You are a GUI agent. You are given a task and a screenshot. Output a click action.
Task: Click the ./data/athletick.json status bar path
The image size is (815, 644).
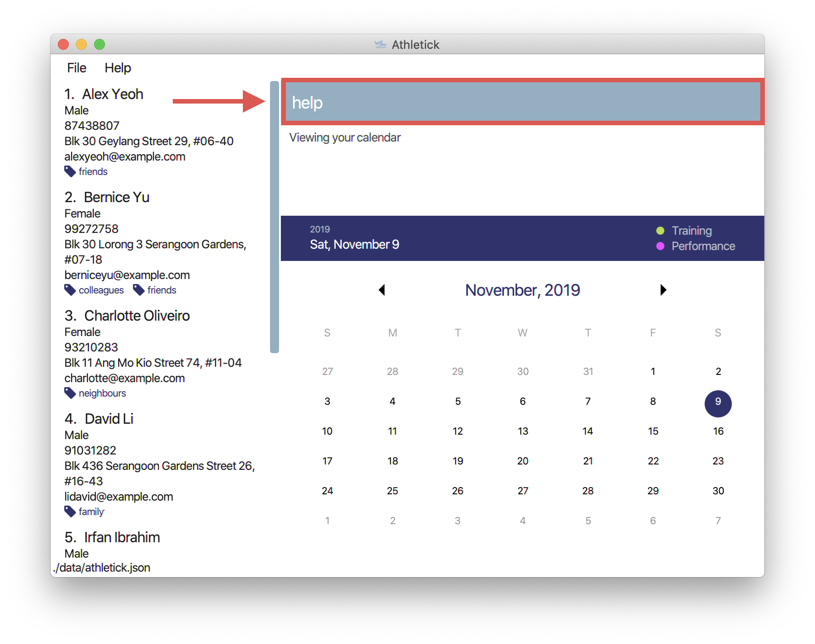(x=102, y=568)
